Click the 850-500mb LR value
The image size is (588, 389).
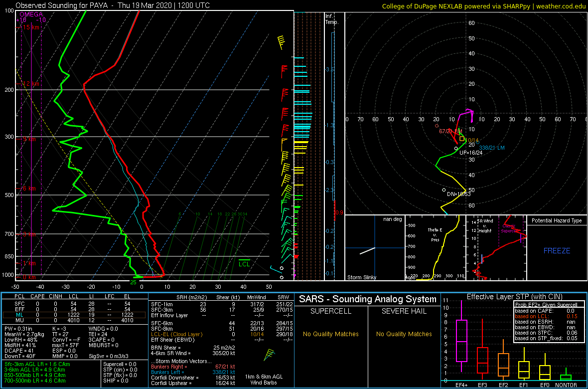[x=35, y=375]
